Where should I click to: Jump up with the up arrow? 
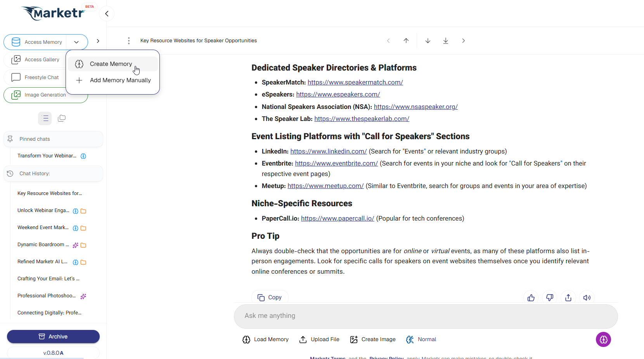(x=406, y=41)
